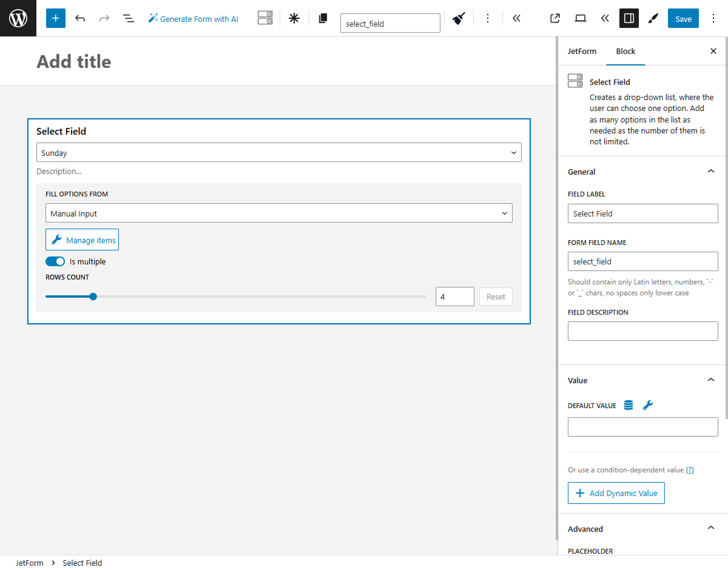Viewport: 728px width, 570px height.
Task: Open the List View document overview
Action: click(129, 18)
